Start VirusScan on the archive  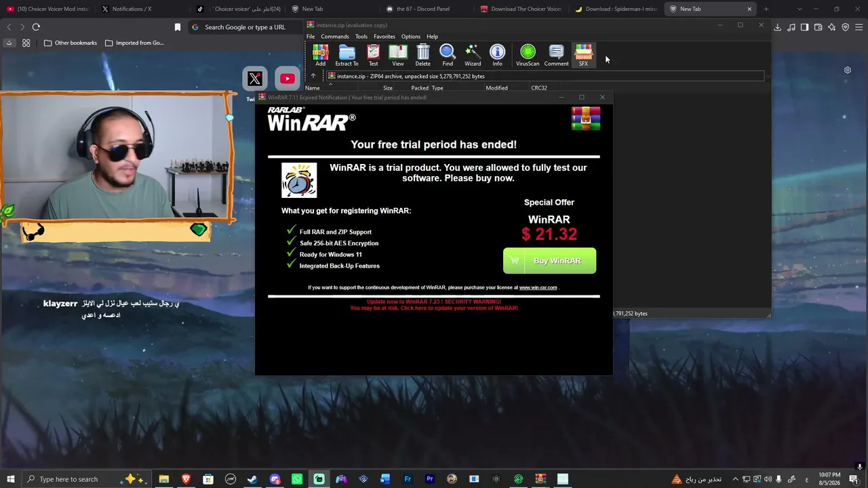pyautogui.click(x=528, y=55)
